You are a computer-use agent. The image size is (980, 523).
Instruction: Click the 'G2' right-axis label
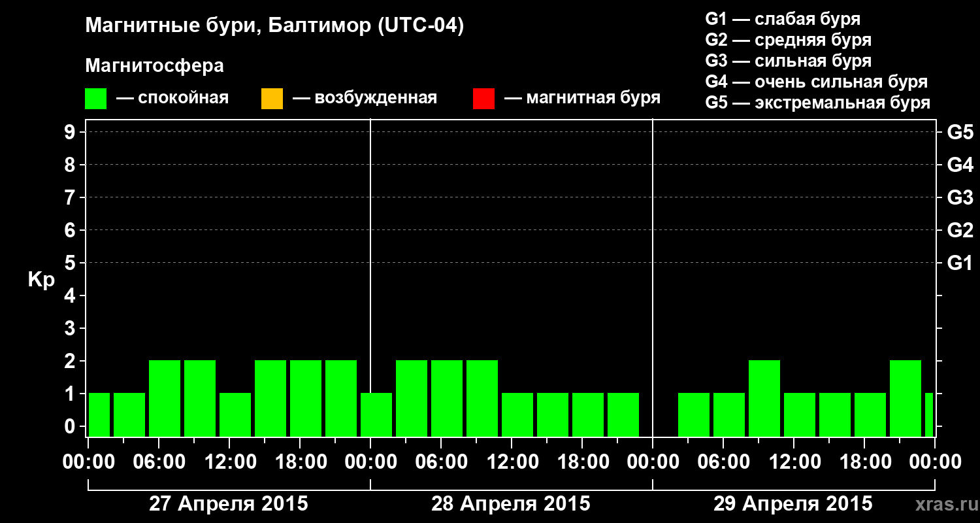point(960,230)
